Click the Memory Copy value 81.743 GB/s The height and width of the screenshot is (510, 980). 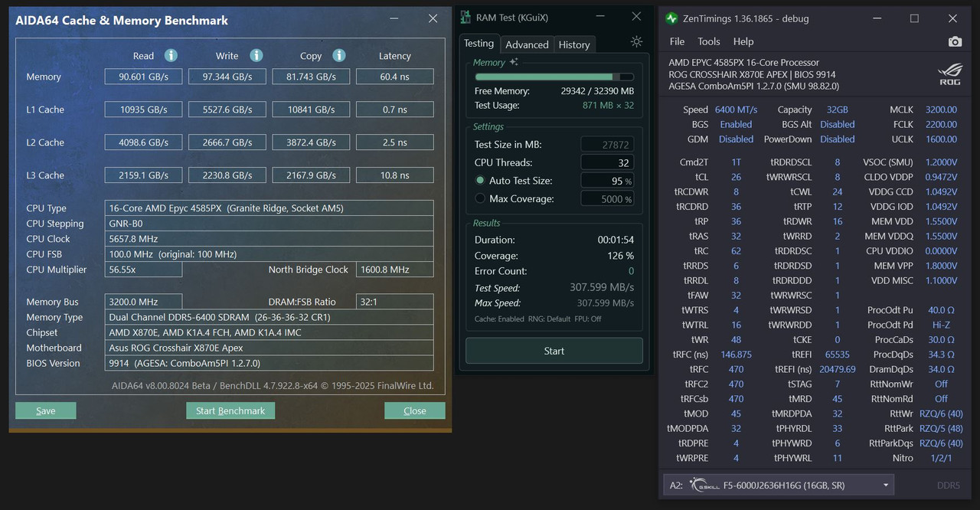tap(311, 77)
